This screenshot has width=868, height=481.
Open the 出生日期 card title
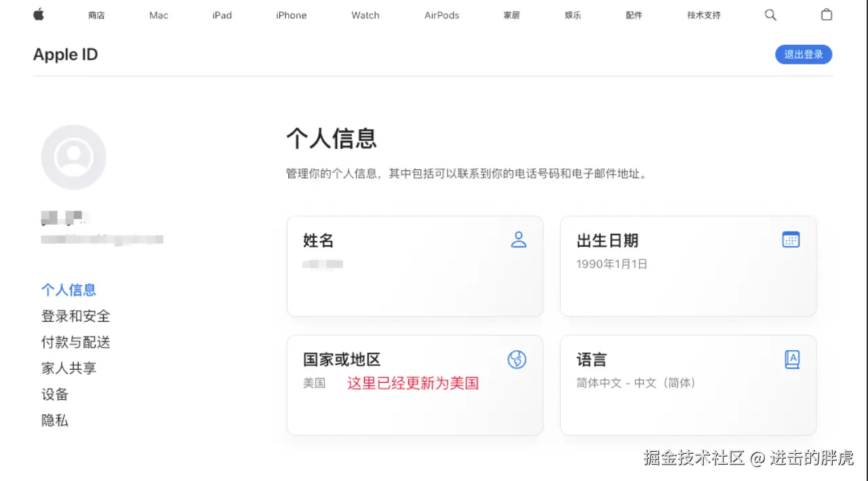coord(607,240)
